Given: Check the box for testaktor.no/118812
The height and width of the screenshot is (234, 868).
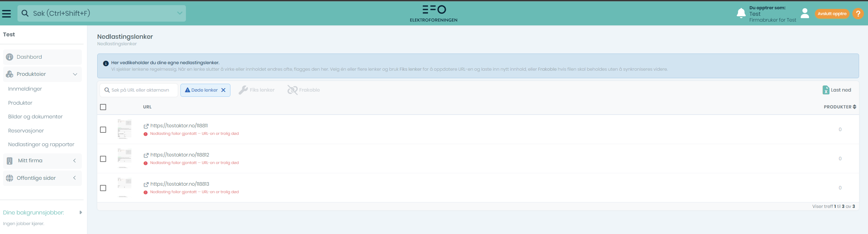Looking at the screenshot, I should point(103,159).
